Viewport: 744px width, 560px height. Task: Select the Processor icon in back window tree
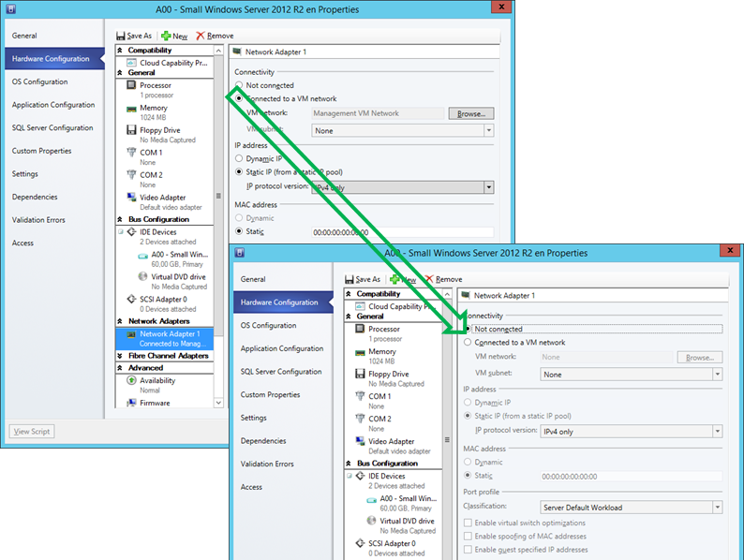(x=131, y=85)
